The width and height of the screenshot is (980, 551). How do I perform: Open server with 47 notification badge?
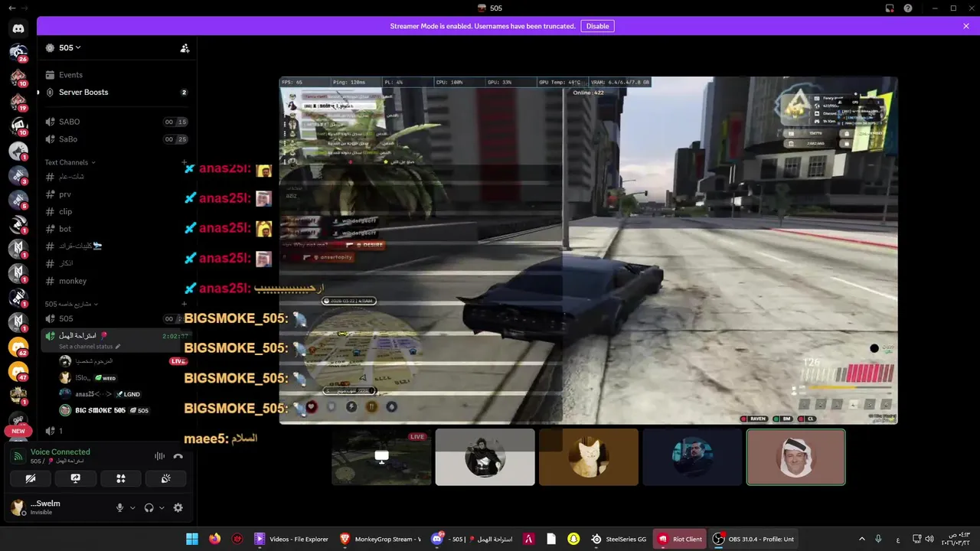18,371
